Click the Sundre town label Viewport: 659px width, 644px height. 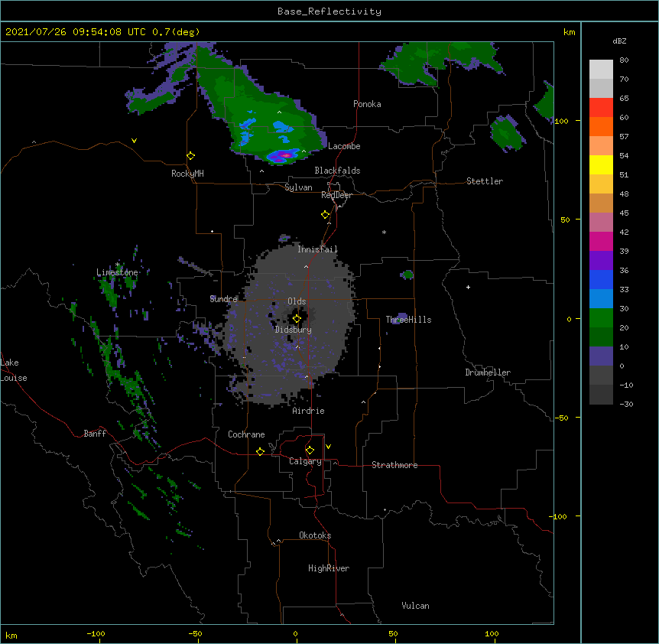click(223, 299)
